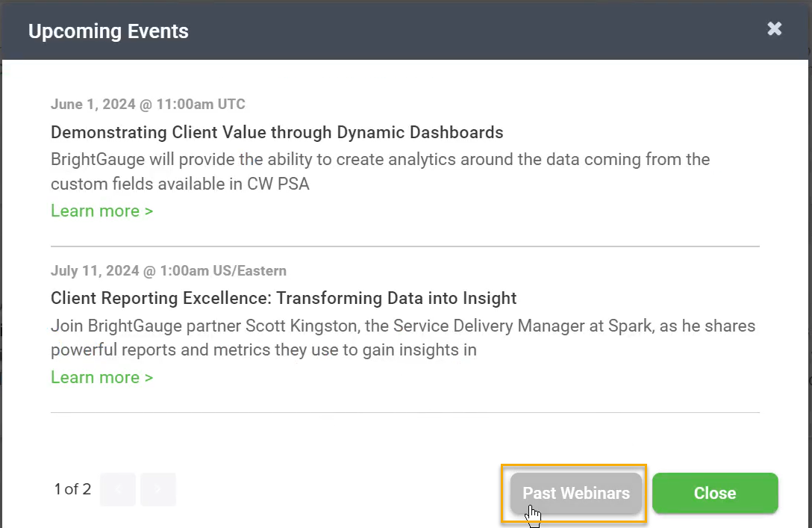
Task: Learn more about Client Reporting Excellence event
Action: click(102, 377)
